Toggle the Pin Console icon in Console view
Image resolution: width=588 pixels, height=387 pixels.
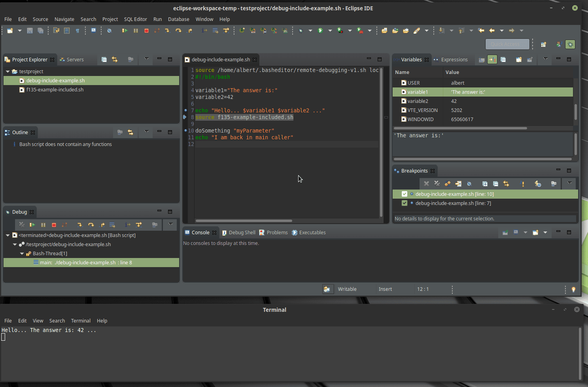505,233
